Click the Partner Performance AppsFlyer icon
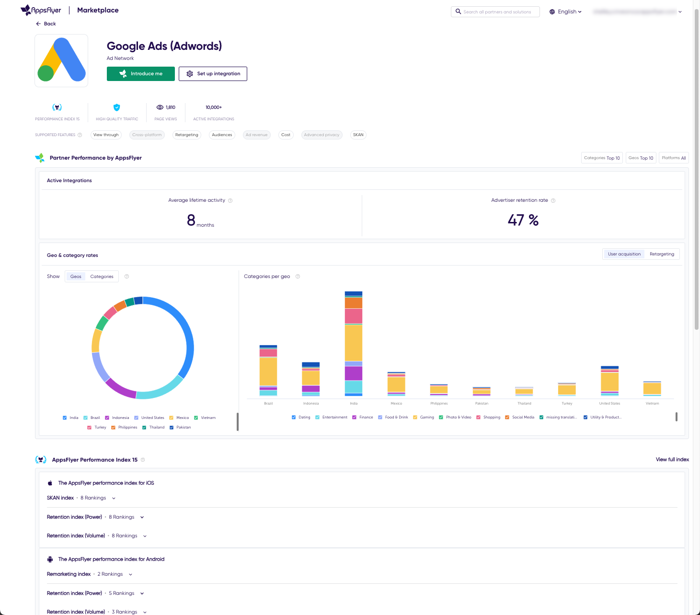 40,158
